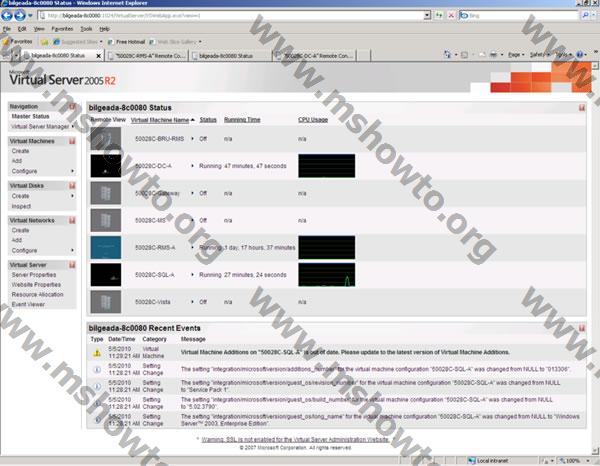600x466 pixels.
Task: Expand the 50028C-SQL-A machine menu arrow
Action: click(x=192, y=275)
